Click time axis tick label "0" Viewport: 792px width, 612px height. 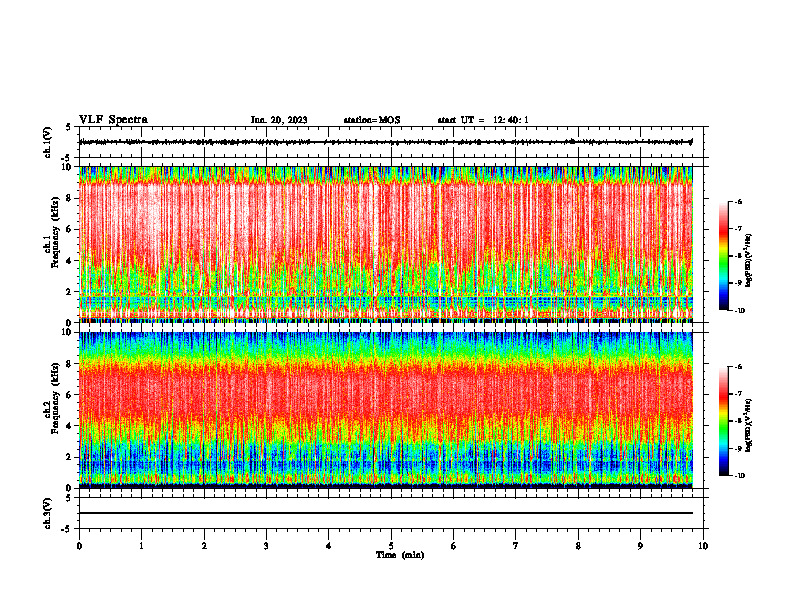[79, 546]
